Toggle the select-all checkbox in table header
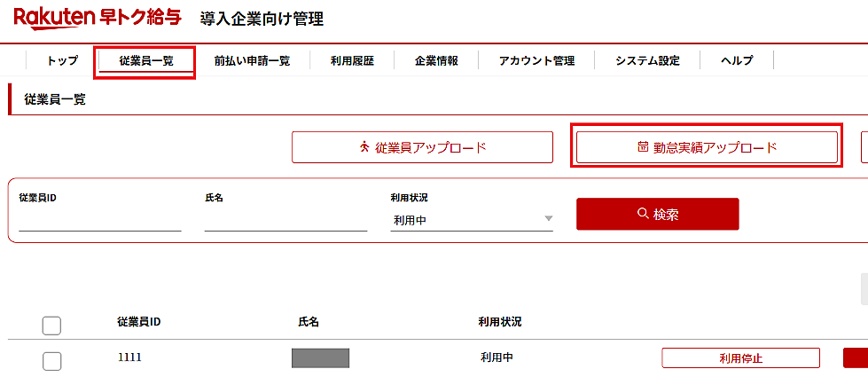Viewport: 868px width, 377px height. coord(51,326)
